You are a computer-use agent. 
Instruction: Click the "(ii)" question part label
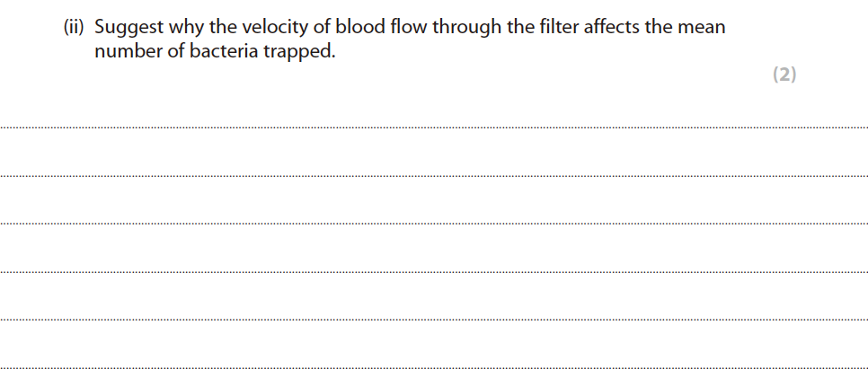tap(75, 28)
